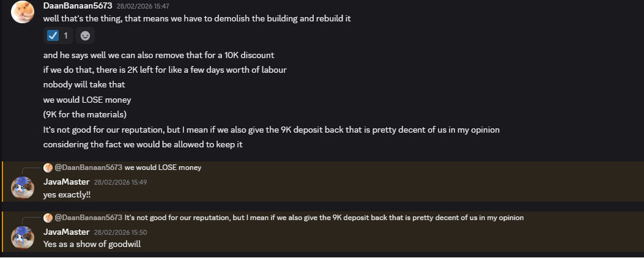Open the add reaction smiley picker

pos(85,35)
